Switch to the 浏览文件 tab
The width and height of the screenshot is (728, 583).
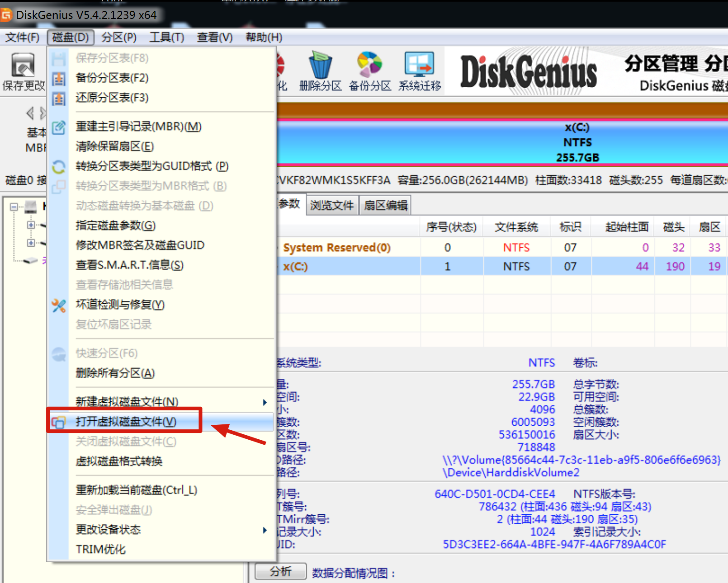pyautogui.click(x=332, y=206)
